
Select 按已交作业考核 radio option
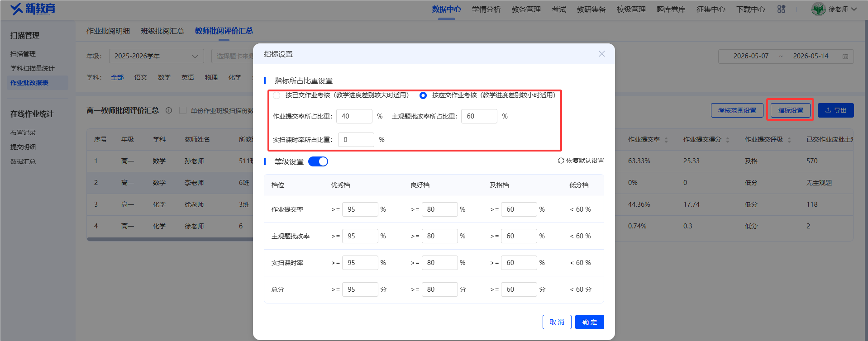pyautogui.click(x=277, y=95)
